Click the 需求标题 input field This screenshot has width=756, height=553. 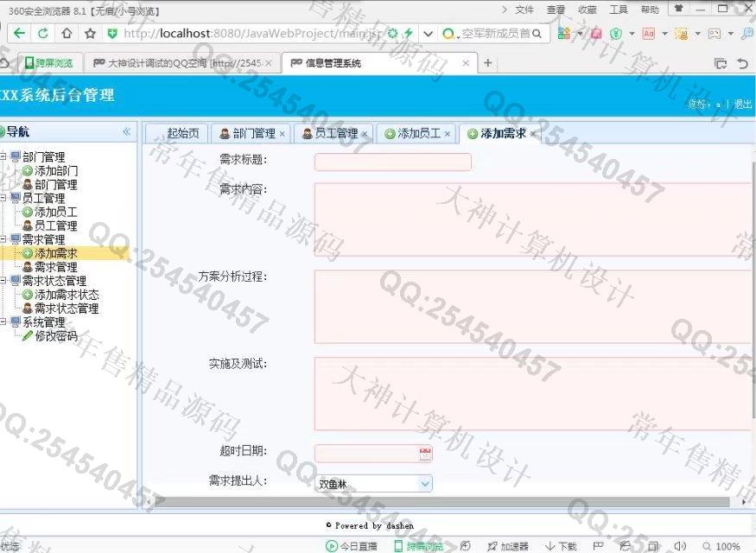393,162
